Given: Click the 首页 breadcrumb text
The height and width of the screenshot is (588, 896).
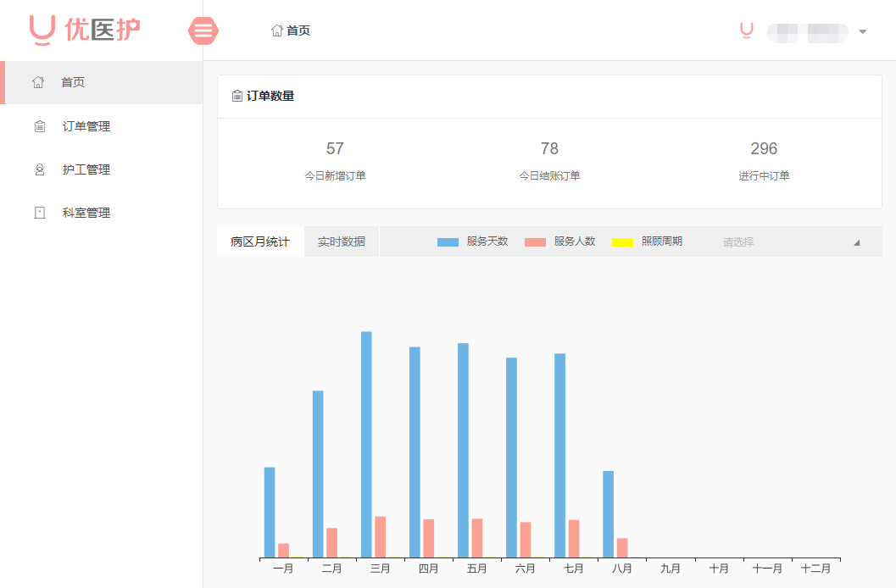Looking at the screenshot, I should (298, 31).
